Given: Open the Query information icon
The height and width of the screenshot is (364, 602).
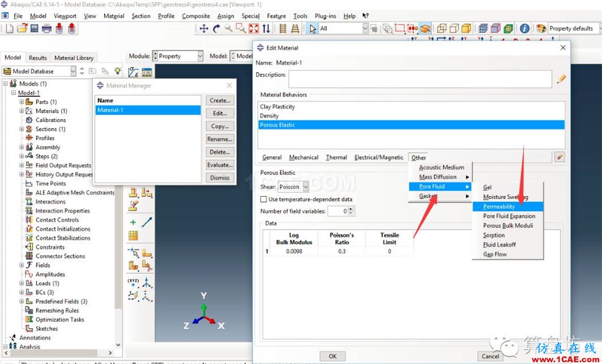Looking at the screenshot, I should click(x=524, y=28).
